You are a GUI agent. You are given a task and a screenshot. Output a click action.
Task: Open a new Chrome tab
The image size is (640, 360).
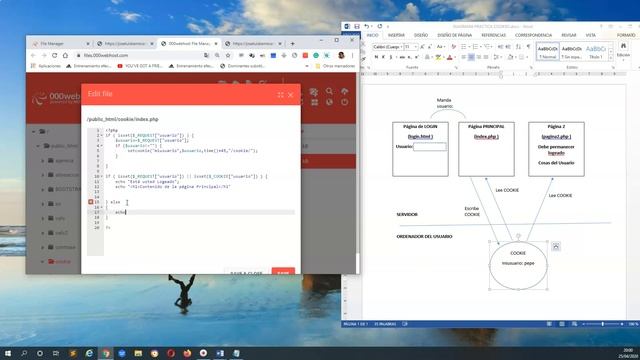(292, 43)
